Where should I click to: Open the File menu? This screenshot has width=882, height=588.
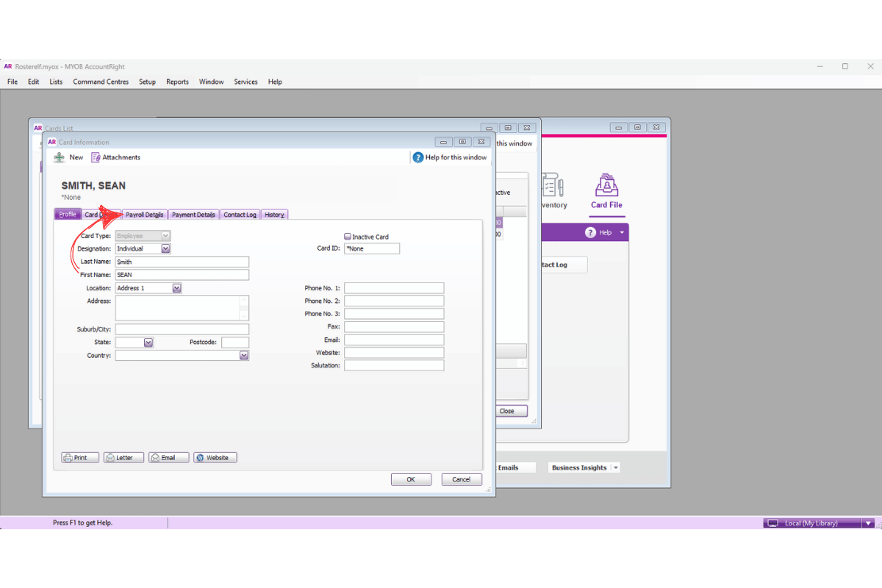click(x=12, y=82)
